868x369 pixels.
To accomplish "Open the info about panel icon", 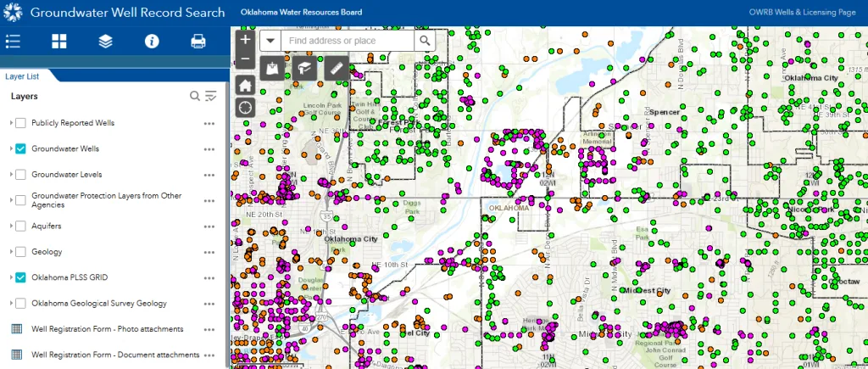I will 152,41.
